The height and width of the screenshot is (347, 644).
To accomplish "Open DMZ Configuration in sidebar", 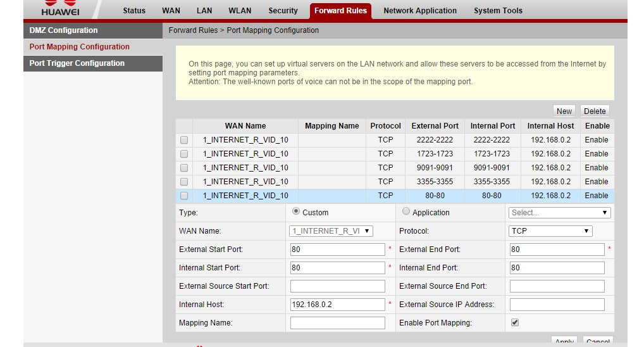I will click(93, 30).
